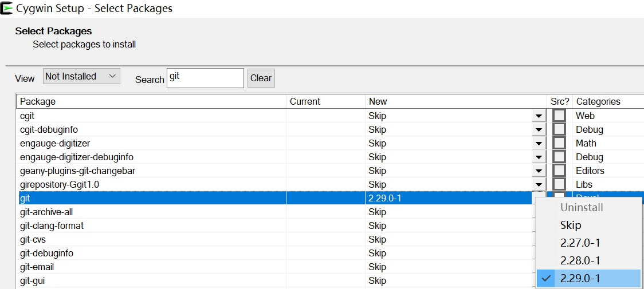Toggle Src checkbox for engauge-digitizer
This screenshot has height=289, width=644.
559,143
